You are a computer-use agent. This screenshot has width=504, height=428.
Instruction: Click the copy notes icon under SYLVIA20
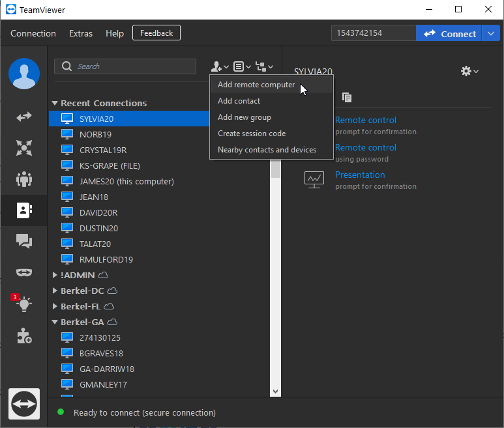(347, 97)
